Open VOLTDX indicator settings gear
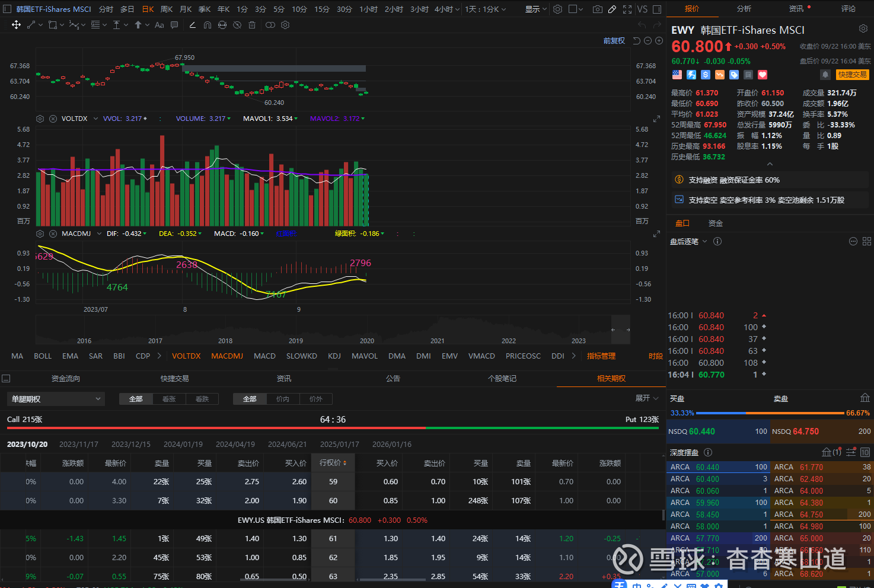 (40, 119)
